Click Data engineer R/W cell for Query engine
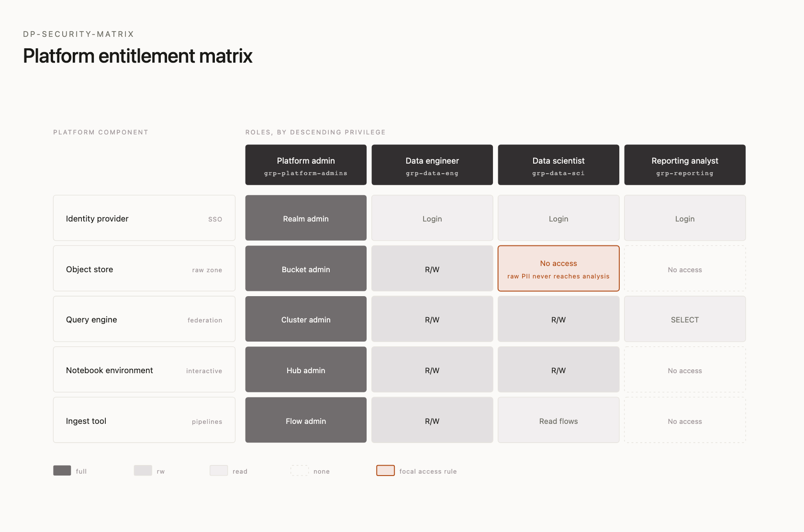The image size is (804, 532). tap(432, 319)
